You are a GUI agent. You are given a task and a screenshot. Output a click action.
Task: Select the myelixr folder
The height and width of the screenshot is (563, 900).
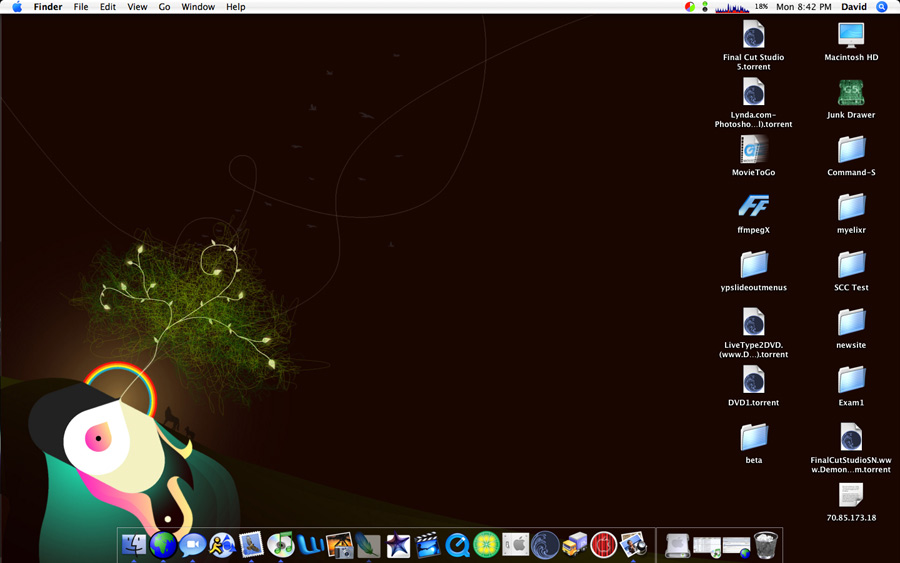click(x=851, y=207)
